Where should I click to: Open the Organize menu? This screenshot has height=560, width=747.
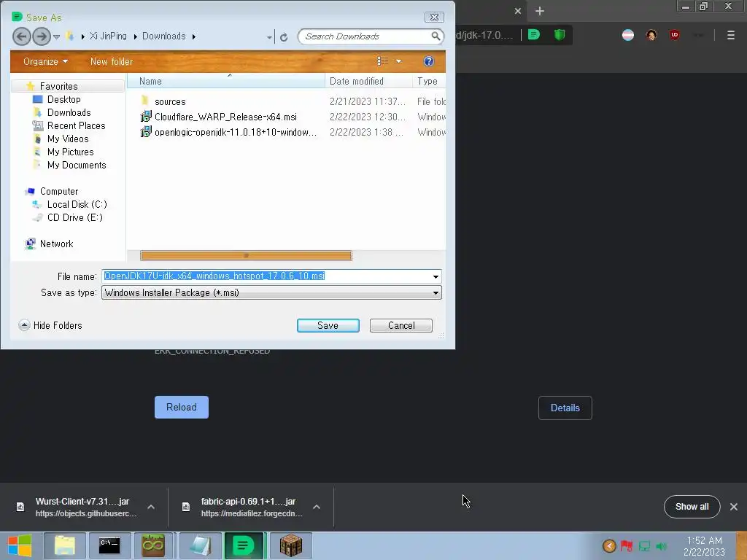point(45,61)
